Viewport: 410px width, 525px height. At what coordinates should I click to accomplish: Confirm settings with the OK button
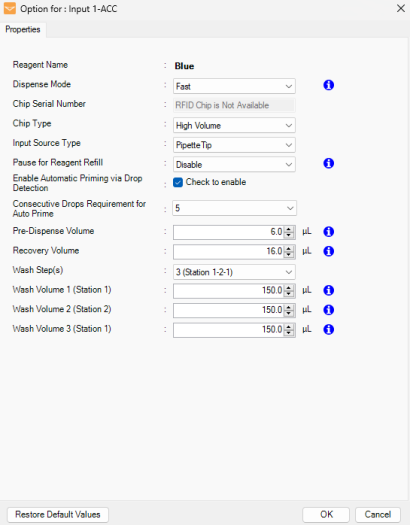pyautogui.click(x=326, y=514)
